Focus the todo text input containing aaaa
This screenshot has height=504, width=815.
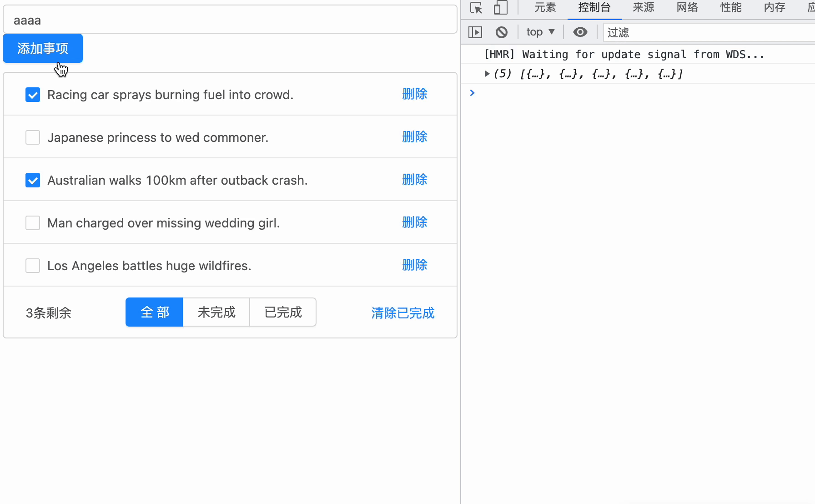(x=230, y=20)
